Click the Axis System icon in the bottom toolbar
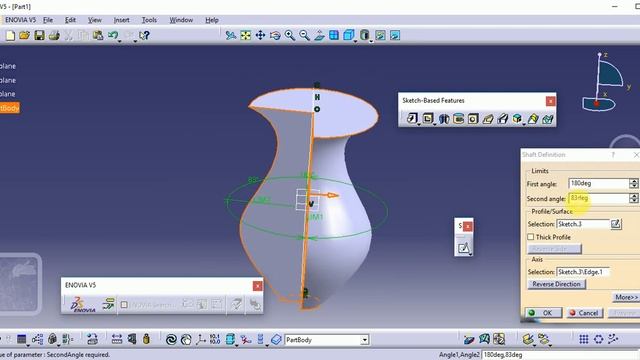Screen dimensions: 640x360 [x=200, y=339]
